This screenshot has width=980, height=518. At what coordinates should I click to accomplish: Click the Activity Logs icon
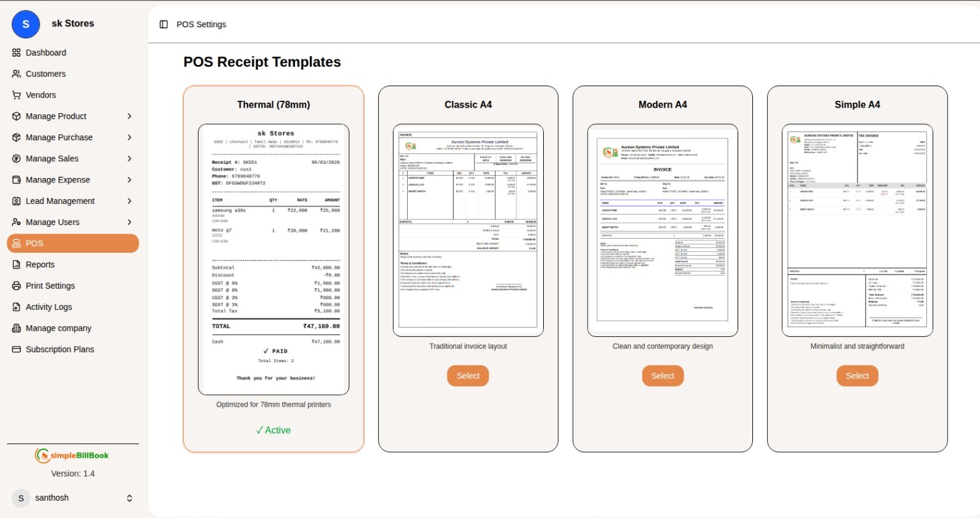(17, 307)
